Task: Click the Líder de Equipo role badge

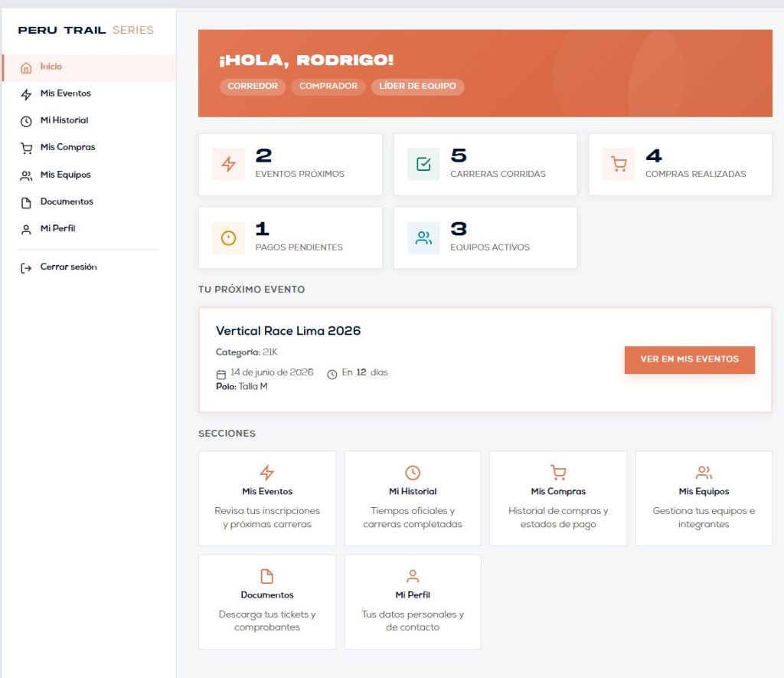Action: (x=417, y=86)
